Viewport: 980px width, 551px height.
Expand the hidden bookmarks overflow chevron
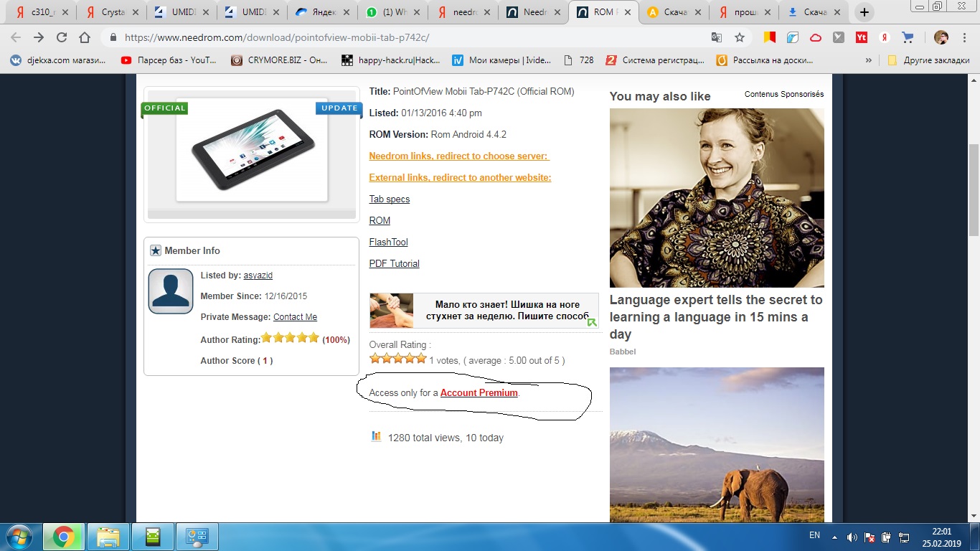(869, 60)
